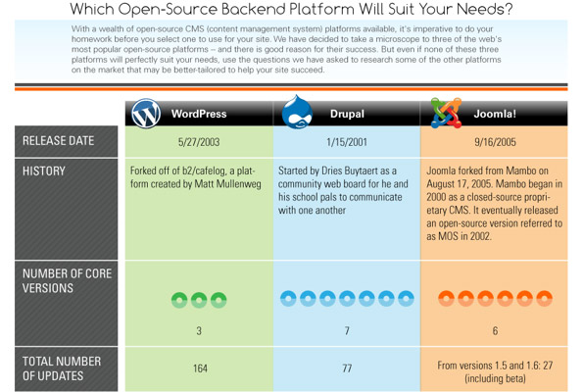This screenshot has height=392, width=583.
Task: Click WordPress release date 5/27/2003
Action: point(199,142)
